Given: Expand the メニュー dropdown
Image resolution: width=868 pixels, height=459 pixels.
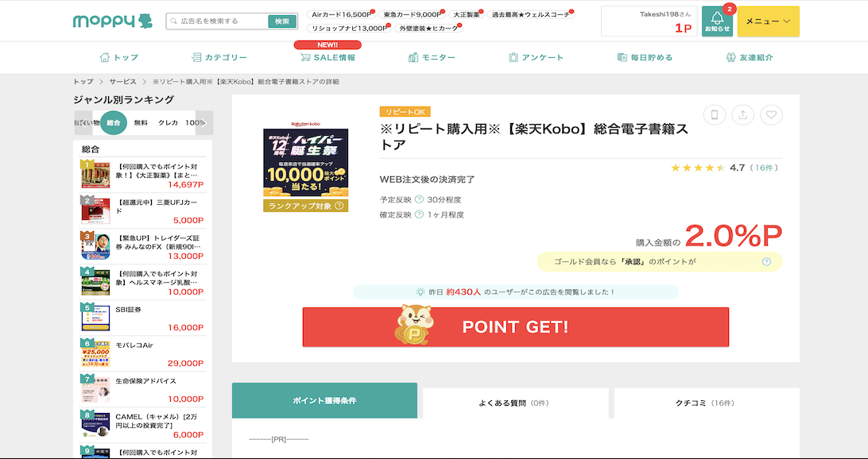Looking at the screenshot, I should [768, 21].
